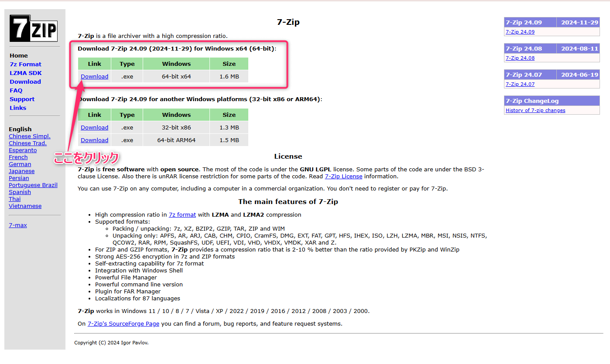Image resolution: width=610 pixels, height=364 pixels.
Task: Open the 7-Zip 24.08 release page
Action: coord(520,58)
